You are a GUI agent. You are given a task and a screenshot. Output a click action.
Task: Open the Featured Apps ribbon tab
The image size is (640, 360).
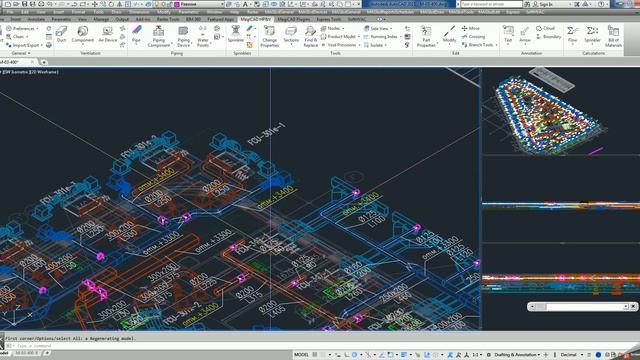click(220, 19)
